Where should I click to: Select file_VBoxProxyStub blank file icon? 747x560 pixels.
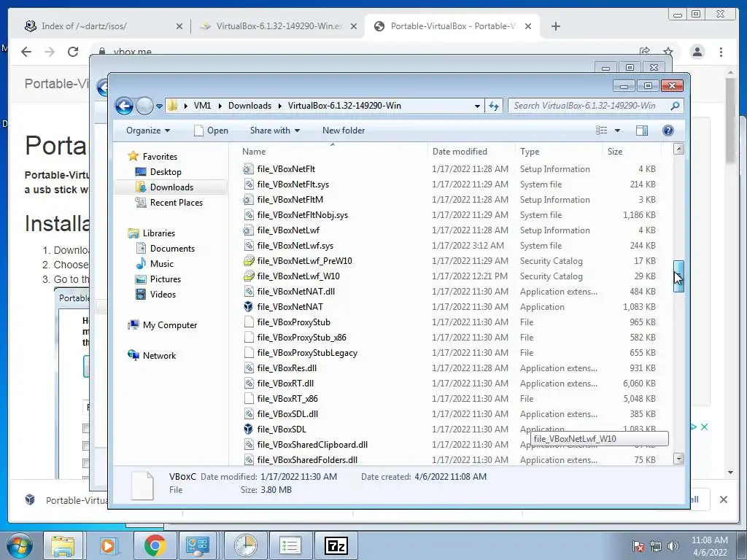tap(248, 322)
